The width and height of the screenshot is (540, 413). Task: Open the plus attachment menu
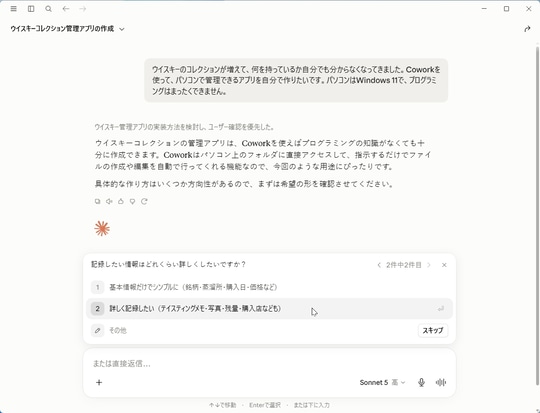(99, 382)
